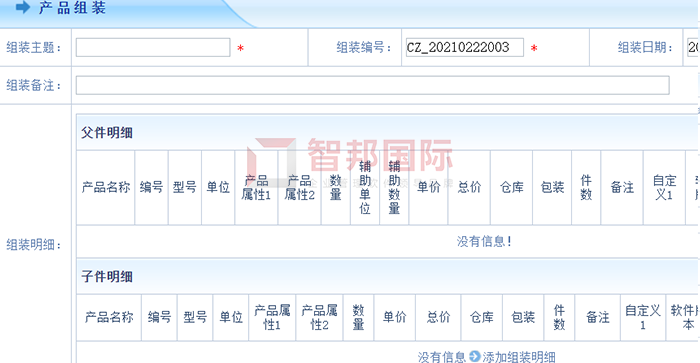Click 仓库 column header in 父件明细 table
Image resolution: width=700 pixels, height=363 pixels.
point(512,188)
